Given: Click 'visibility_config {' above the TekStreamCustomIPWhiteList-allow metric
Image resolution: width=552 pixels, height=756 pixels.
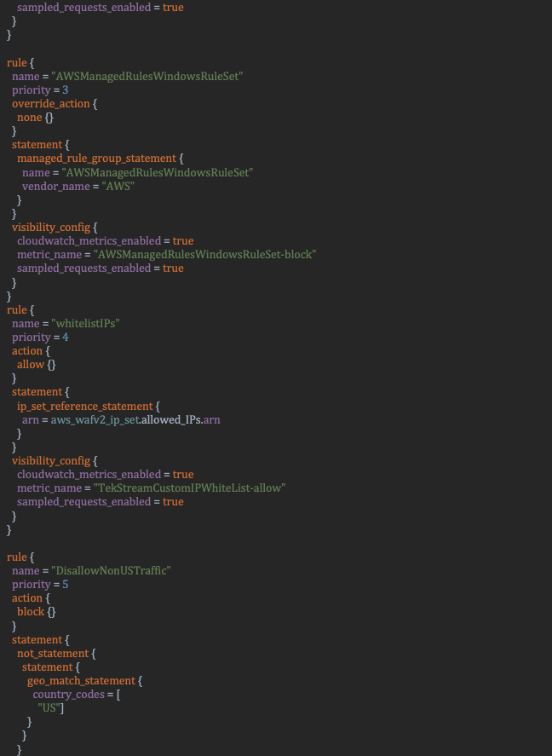Looking at the screenshot, I should [x=55, y=461].
